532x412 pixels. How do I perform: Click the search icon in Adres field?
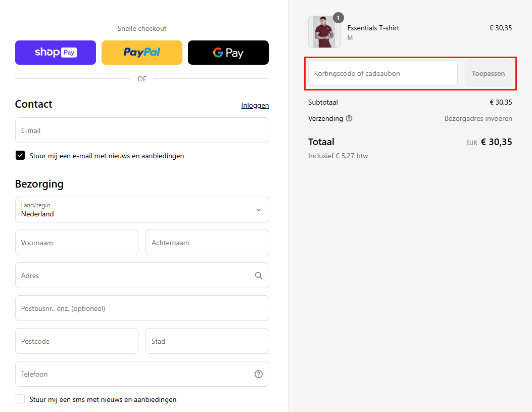pos(258,276)
